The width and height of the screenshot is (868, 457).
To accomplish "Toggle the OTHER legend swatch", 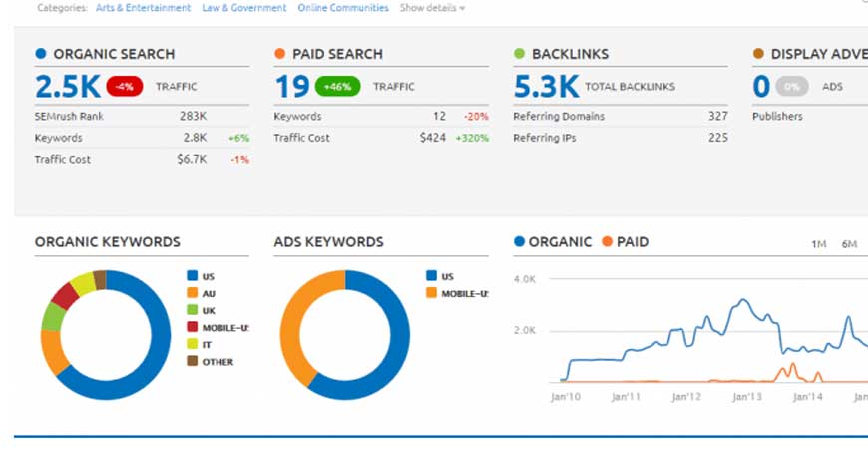I will point(193,362).
